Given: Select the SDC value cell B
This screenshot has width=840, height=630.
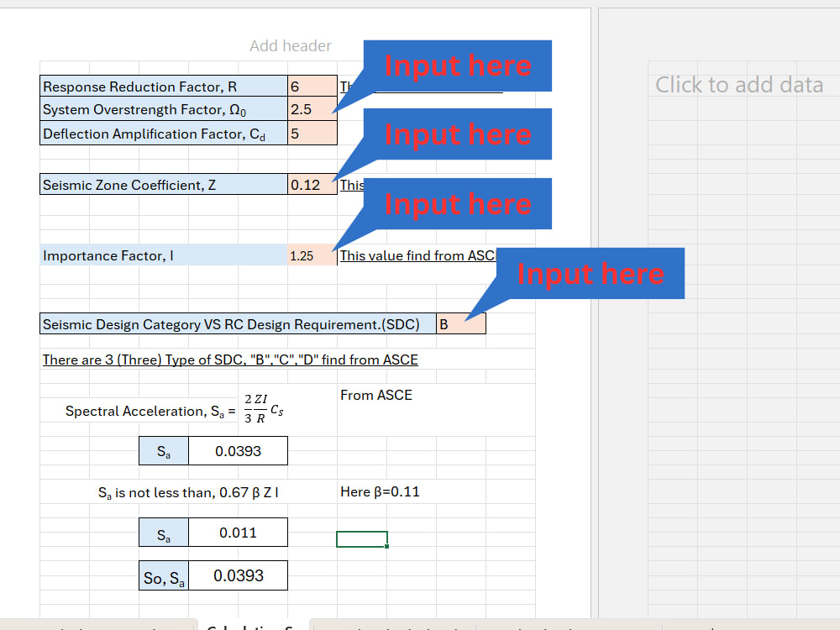Looking at the screenshot, I should [461, 324].
